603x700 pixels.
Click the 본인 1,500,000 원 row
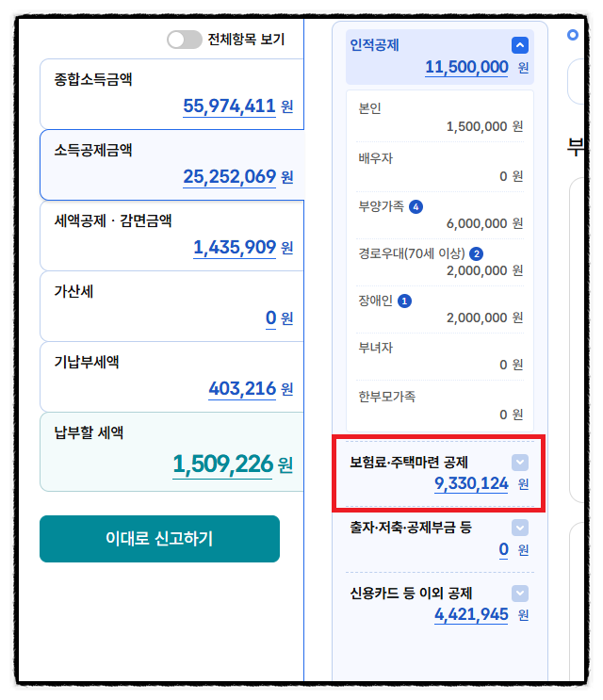[x=440, y=118]
